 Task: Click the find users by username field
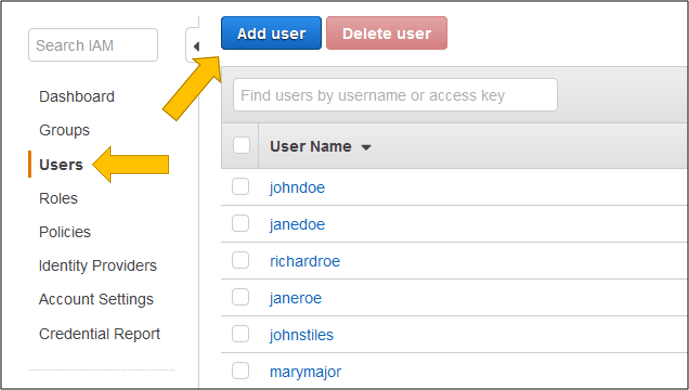(x=395, y=95)
